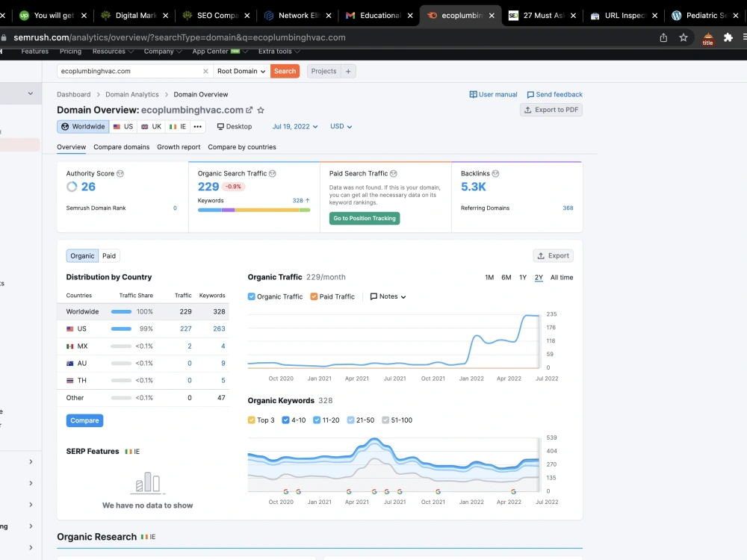Click the Authority Score info icon

[120, 173]
